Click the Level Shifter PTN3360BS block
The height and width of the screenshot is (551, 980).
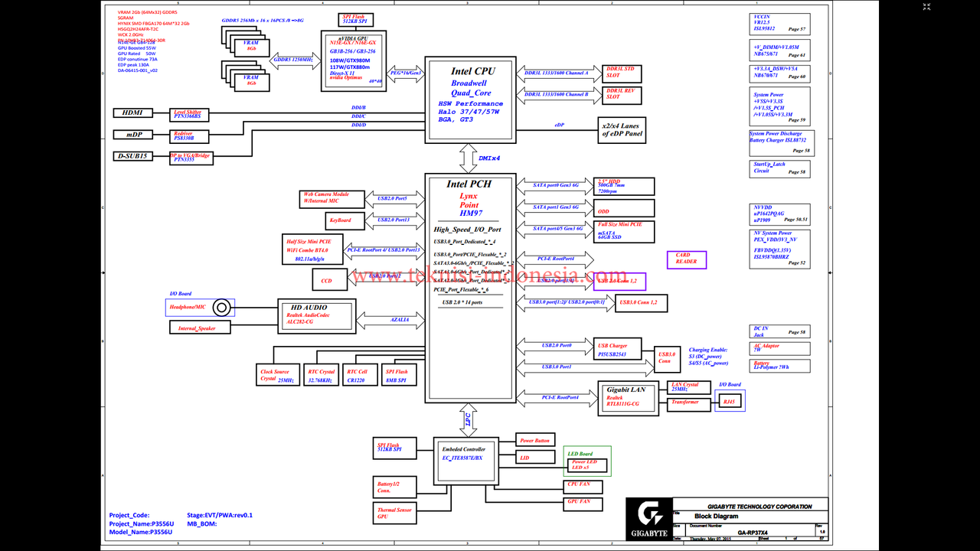tap(188, 114)
